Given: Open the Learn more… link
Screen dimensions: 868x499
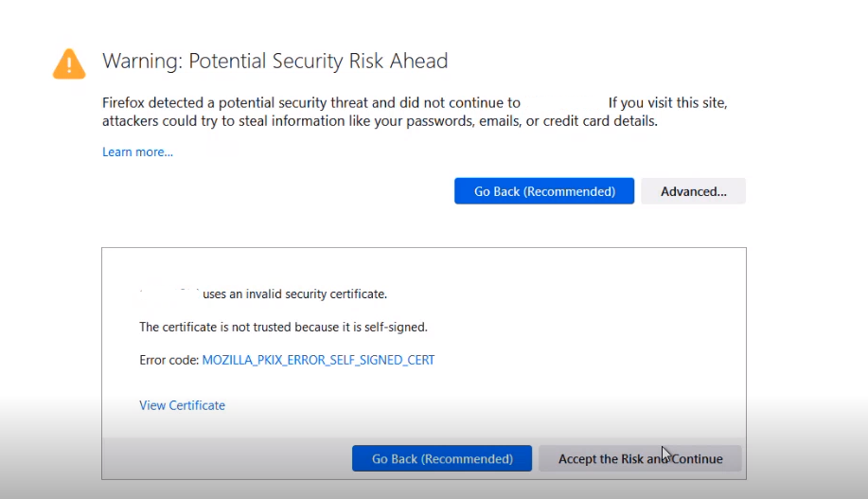Looking at the screenshot, I should point(137,152).
